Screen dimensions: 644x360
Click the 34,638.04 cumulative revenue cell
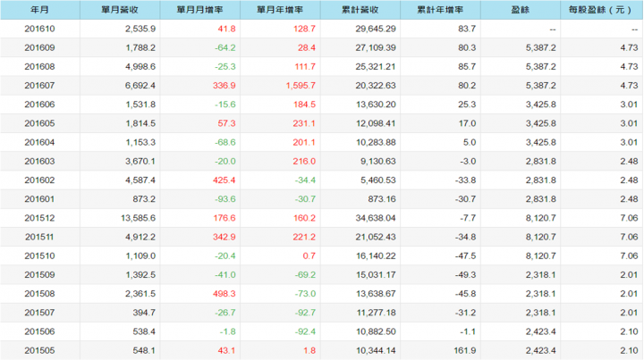tap(376, 218)
